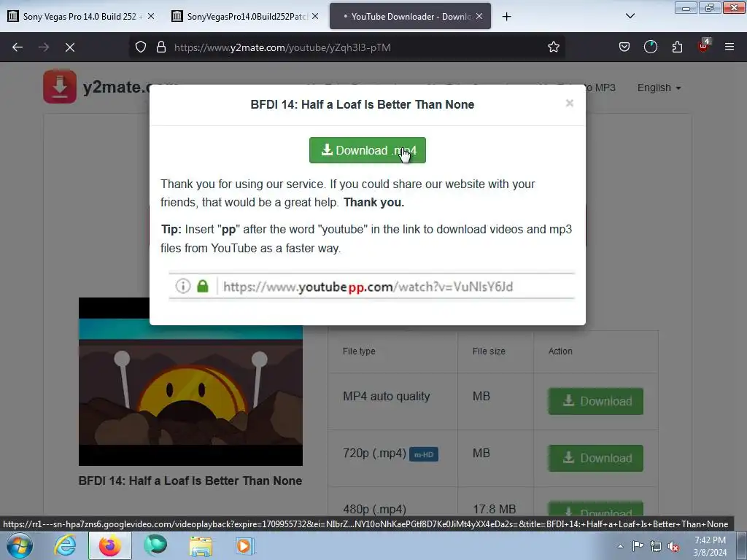Download the 720p (.mp4) file
747x560 pixels.
(x=595, y=458)
